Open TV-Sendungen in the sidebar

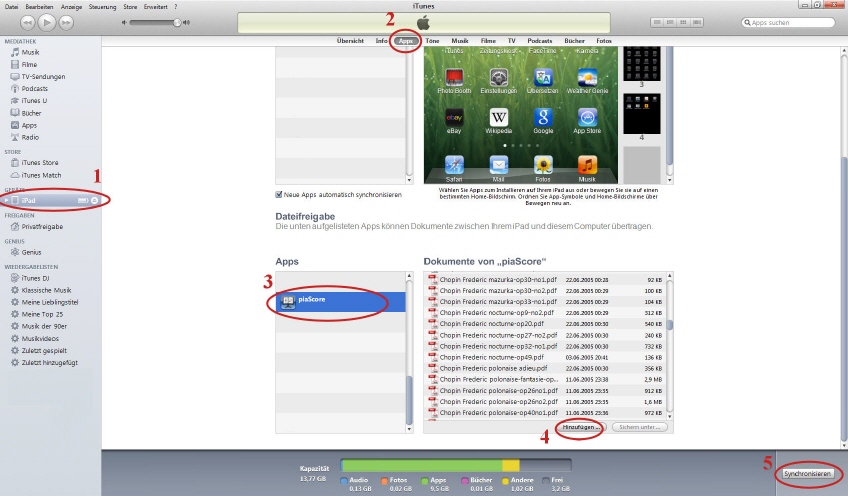pos(43,77)
